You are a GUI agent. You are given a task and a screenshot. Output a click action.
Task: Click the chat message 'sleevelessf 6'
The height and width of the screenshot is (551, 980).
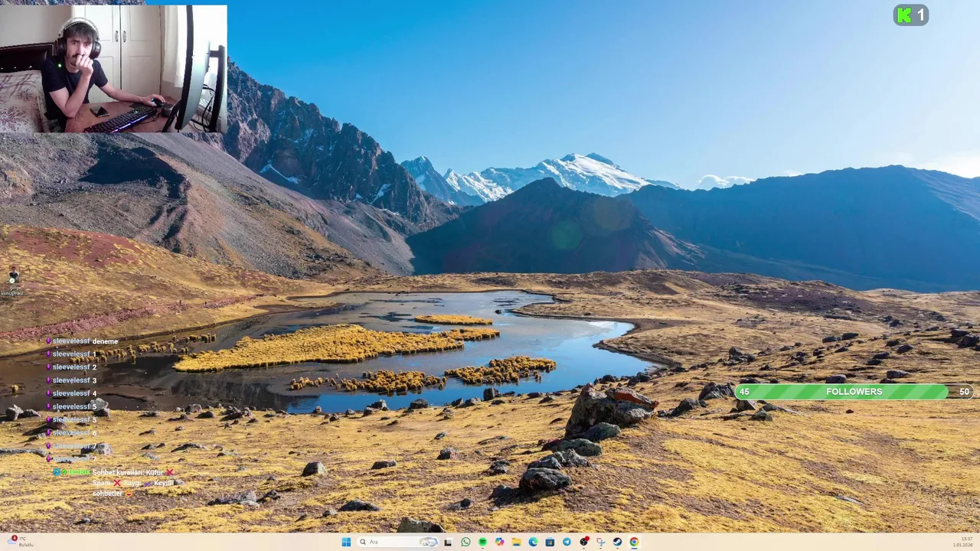pos(71,432)
